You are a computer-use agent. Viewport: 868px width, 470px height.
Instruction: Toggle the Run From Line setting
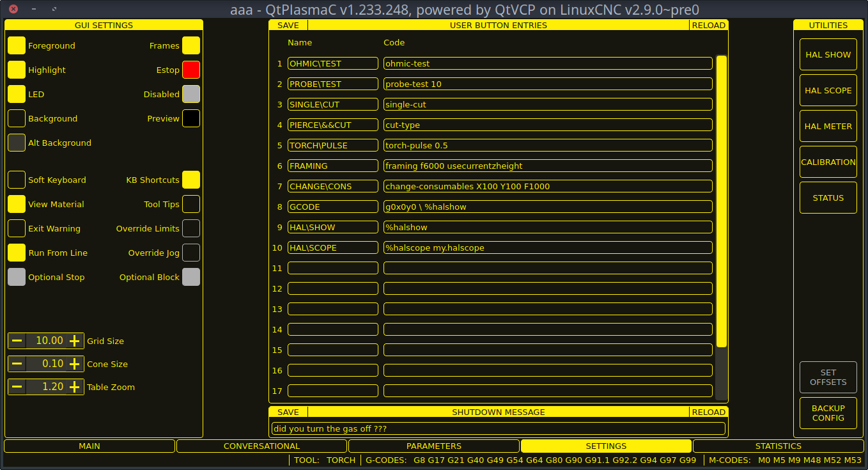click(x=17, y=253)
